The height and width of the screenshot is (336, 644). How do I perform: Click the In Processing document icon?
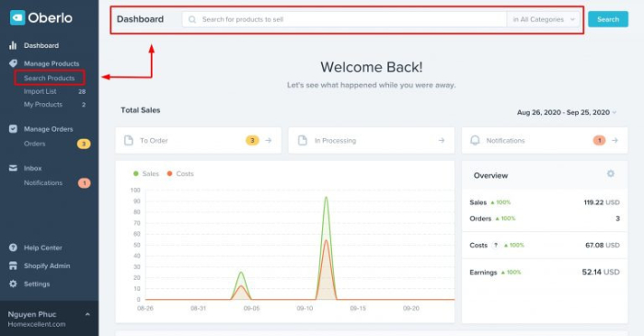pyautogui.click(x=303, y=141)
